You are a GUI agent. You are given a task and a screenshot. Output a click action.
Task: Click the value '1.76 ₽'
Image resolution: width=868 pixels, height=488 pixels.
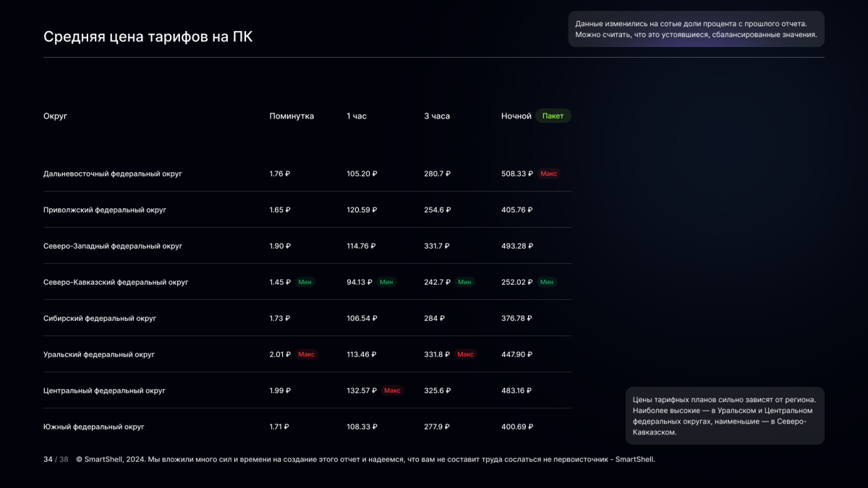pos(280,174)
